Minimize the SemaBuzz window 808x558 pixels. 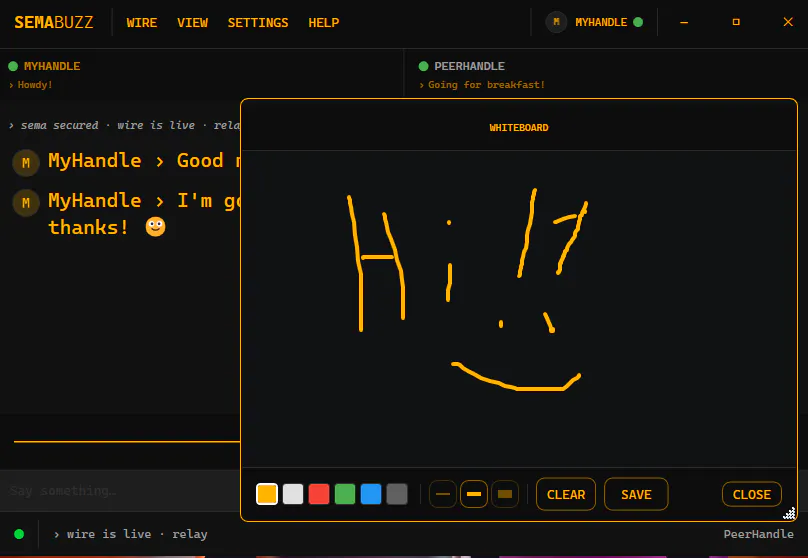coord(684,22)
